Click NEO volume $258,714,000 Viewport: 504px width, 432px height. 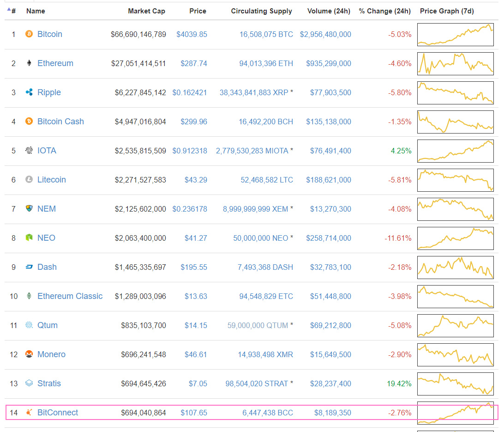(329, 238)
